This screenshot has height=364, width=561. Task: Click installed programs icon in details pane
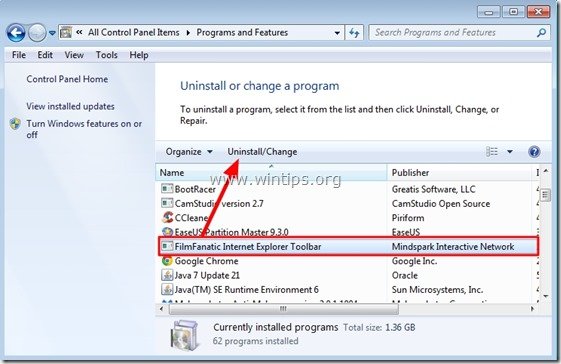184,335
